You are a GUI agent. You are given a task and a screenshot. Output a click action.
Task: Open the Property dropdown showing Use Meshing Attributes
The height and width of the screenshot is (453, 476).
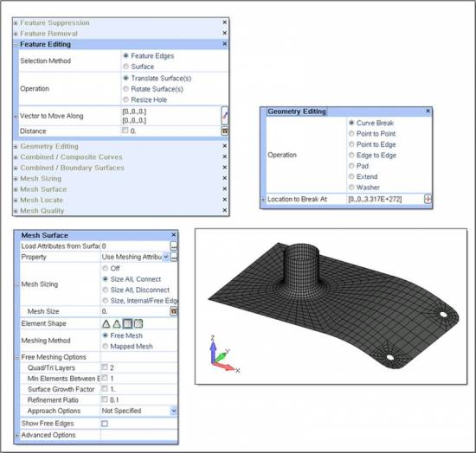pyautogui.click(x=135, y=257)
